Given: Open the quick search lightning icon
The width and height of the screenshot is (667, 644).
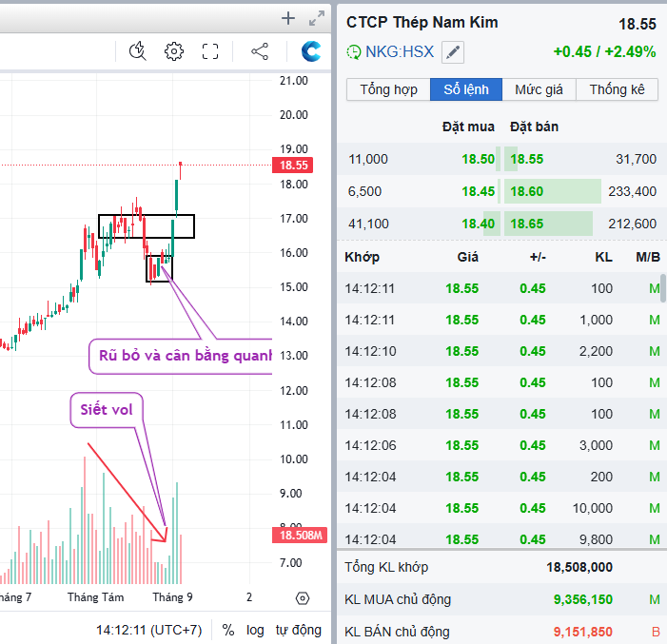Looking at the screenshot, I should tap(138, 51).
